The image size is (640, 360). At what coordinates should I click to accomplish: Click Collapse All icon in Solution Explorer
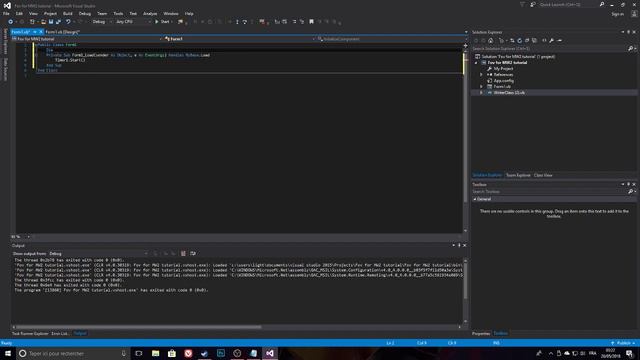click(x=527, y=40)
